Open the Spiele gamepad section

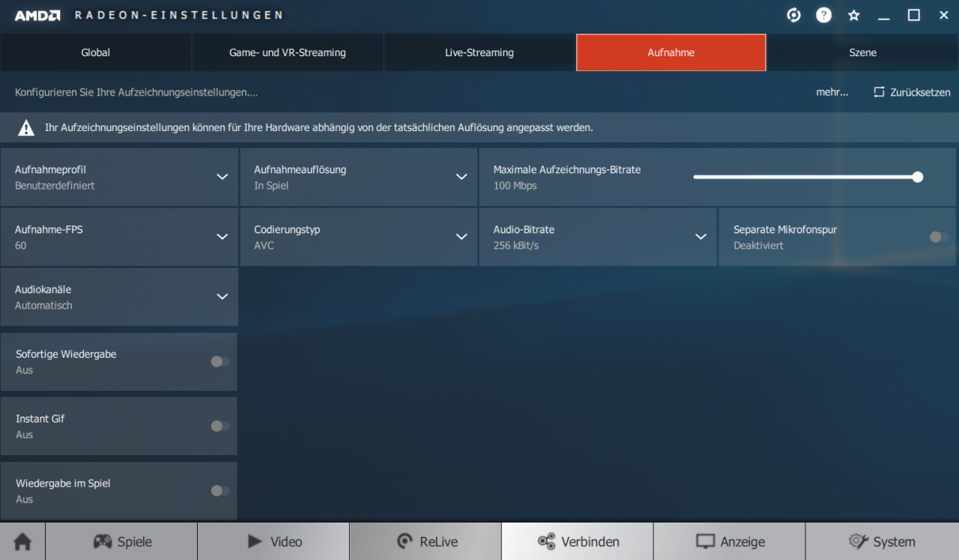pyautogui.click(x=121, y=542)
